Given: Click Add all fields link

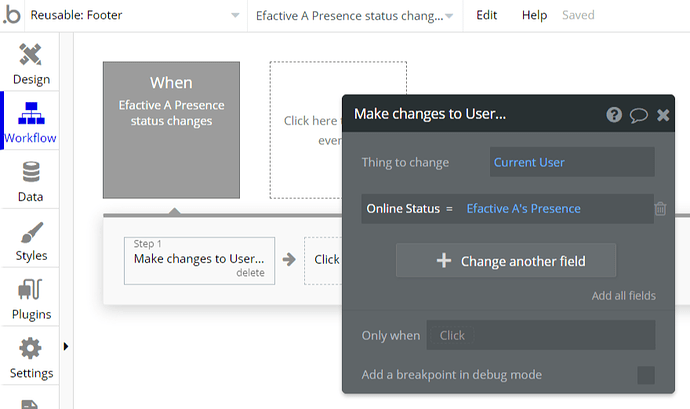Looking at the screenshot, I should coord(624,295).
